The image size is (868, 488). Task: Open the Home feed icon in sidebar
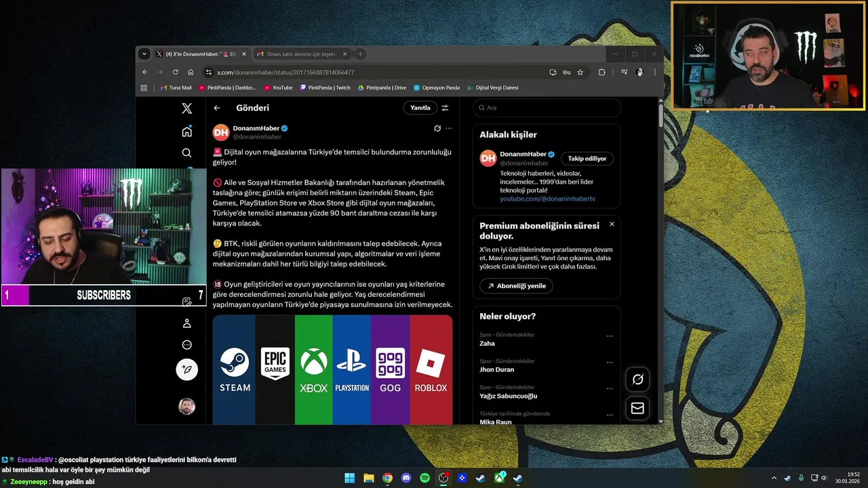coord(187,131)
